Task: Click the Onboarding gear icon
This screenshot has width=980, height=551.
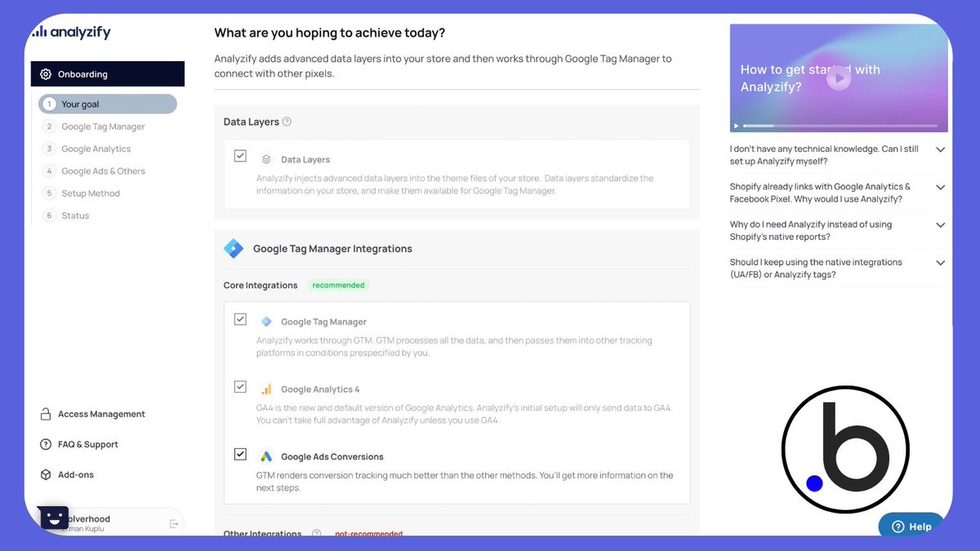Action: click(x=45, y=74)
